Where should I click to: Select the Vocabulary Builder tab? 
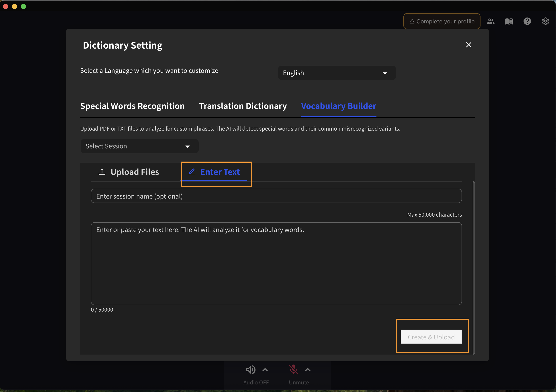coord(339,106)
